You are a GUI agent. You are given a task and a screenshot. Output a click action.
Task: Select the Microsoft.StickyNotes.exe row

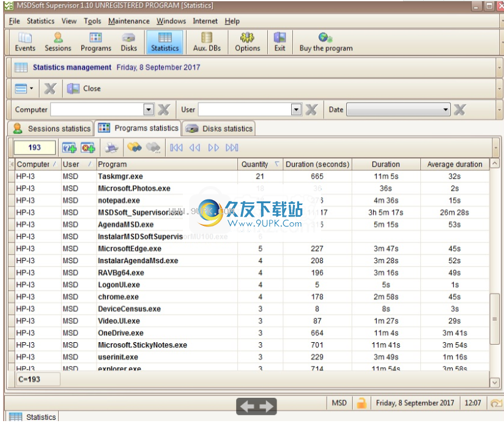coord(253,345)
